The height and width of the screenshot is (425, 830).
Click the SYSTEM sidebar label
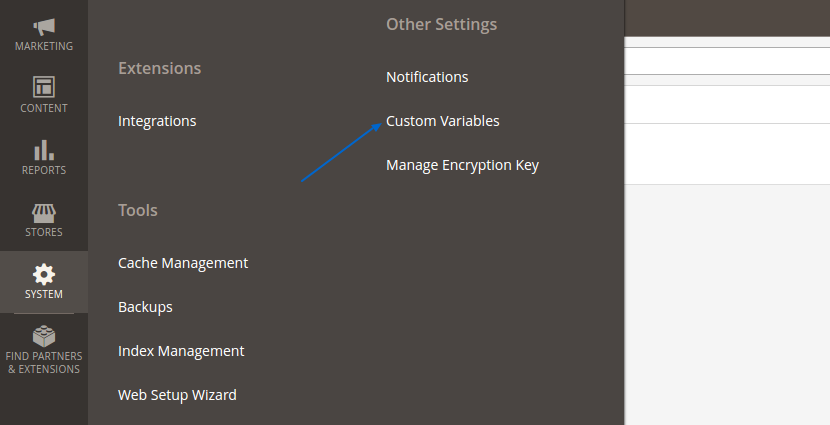point(44,294)
